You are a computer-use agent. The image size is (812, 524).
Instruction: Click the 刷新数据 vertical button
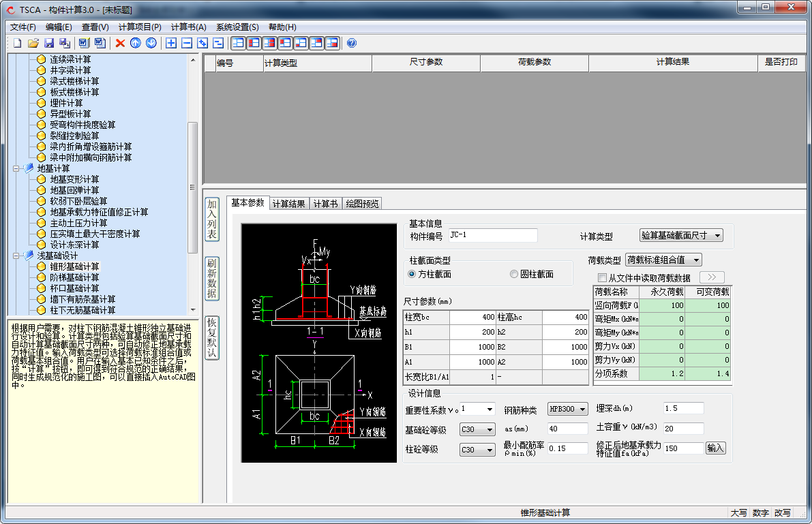(212, 279)
